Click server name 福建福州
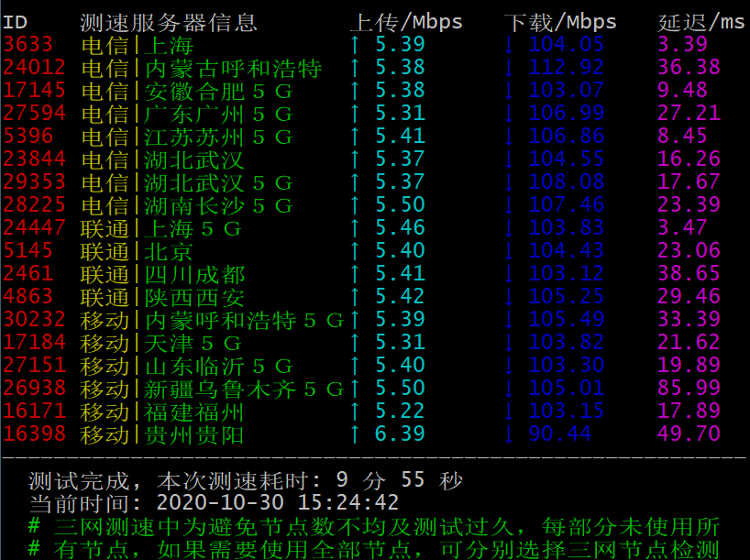This screenshot has width=750, height=560. pos(194,412)
